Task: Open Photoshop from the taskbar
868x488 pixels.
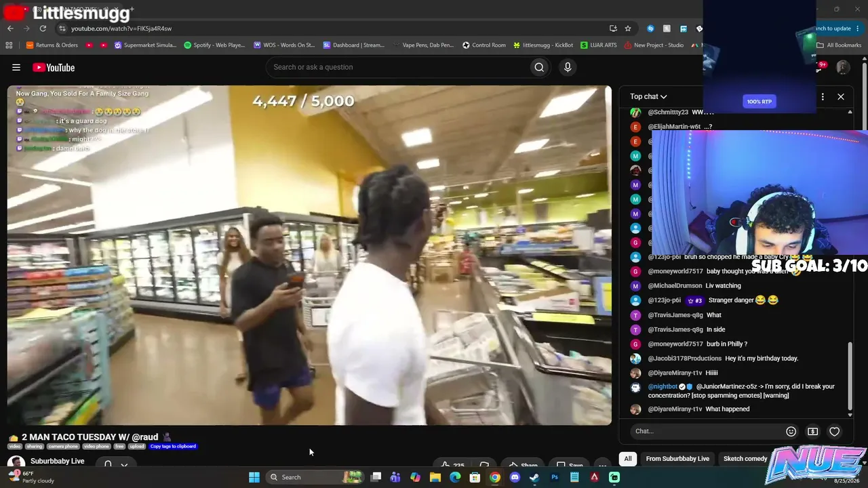Action: pos(555,477)
